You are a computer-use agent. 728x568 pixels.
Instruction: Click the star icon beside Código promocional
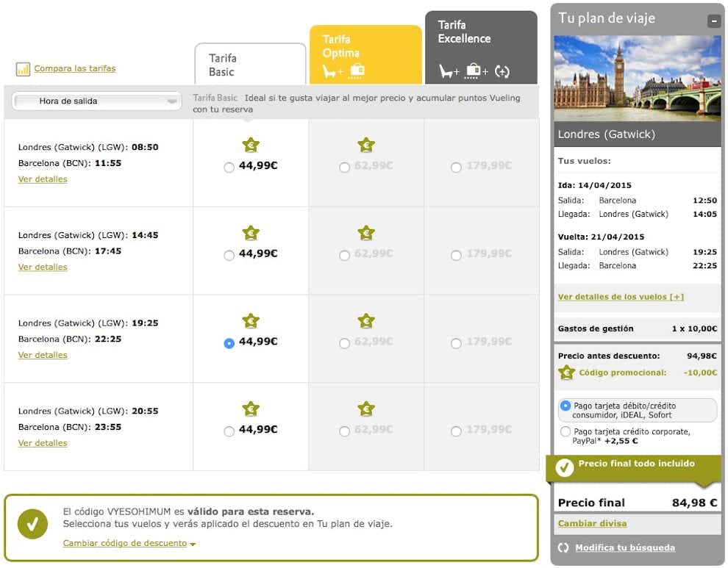point(566,373)
